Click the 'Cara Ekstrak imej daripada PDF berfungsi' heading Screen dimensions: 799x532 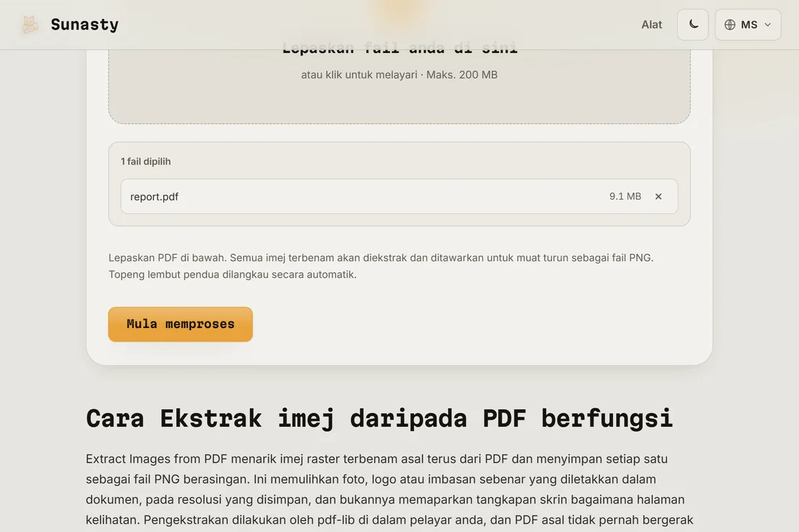coord(379,419)
